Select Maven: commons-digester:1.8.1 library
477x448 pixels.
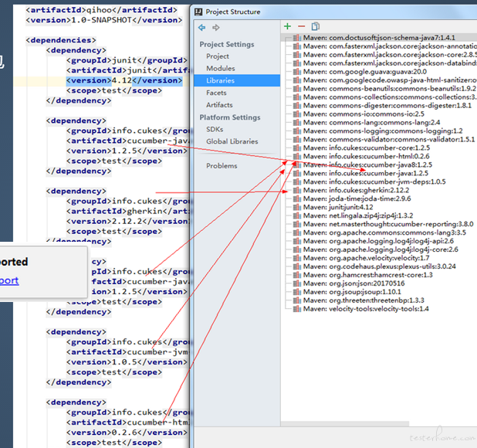[x=387, y=106]
